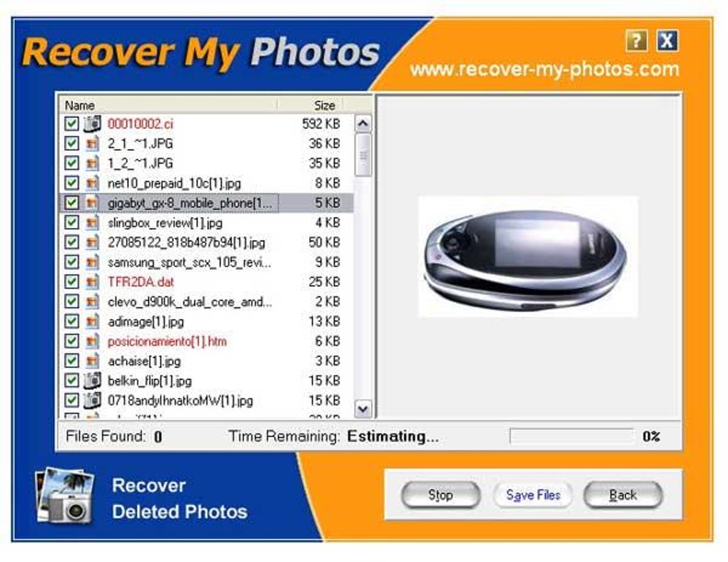Click the Back button
Viewport: 728px width, 562px height.
622,495
